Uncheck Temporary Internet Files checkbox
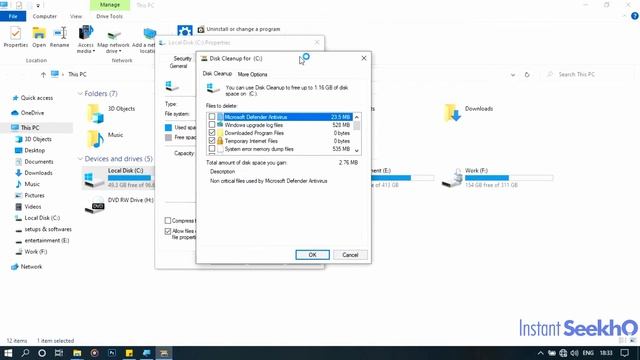Screen dimensions: 640x360 tap(212, 140)
